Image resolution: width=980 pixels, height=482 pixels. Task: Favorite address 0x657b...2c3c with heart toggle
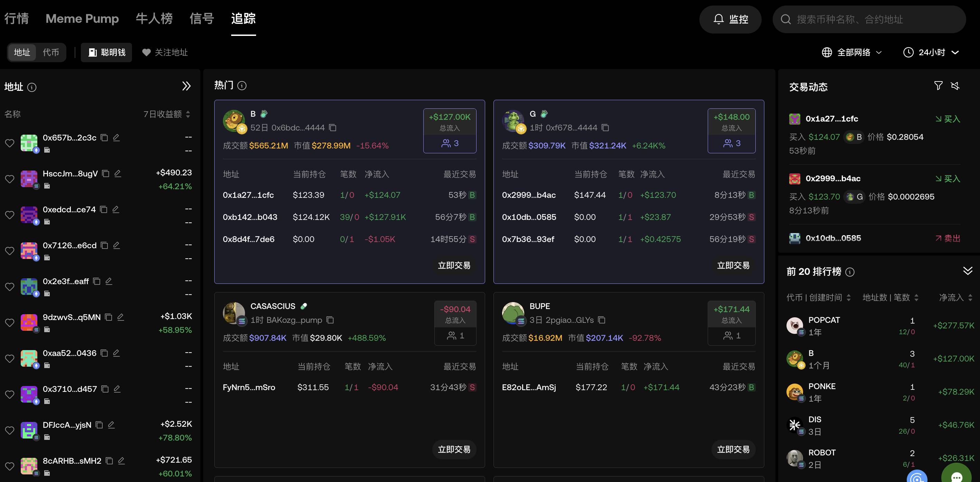click(x=10, y=143)
